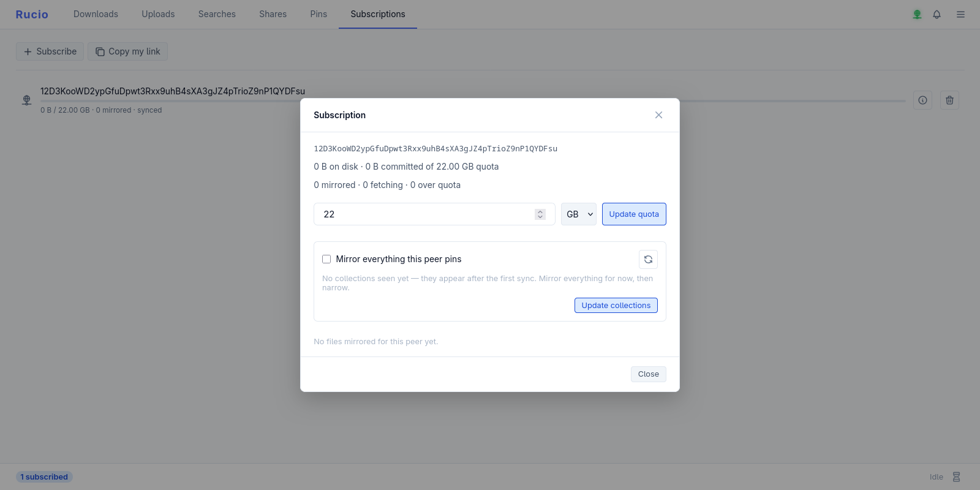Click the Idle status text
The image size is (980, 490).
936,477
